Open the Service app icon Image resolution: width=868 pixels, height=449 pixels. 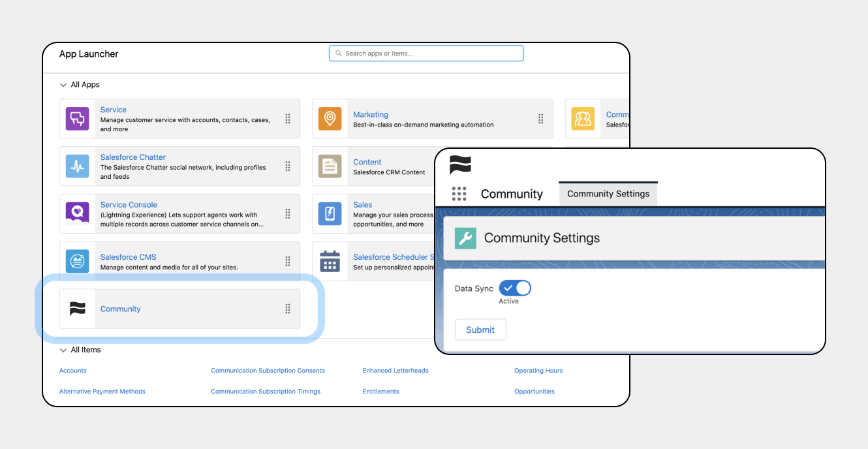tap(77, 118)
